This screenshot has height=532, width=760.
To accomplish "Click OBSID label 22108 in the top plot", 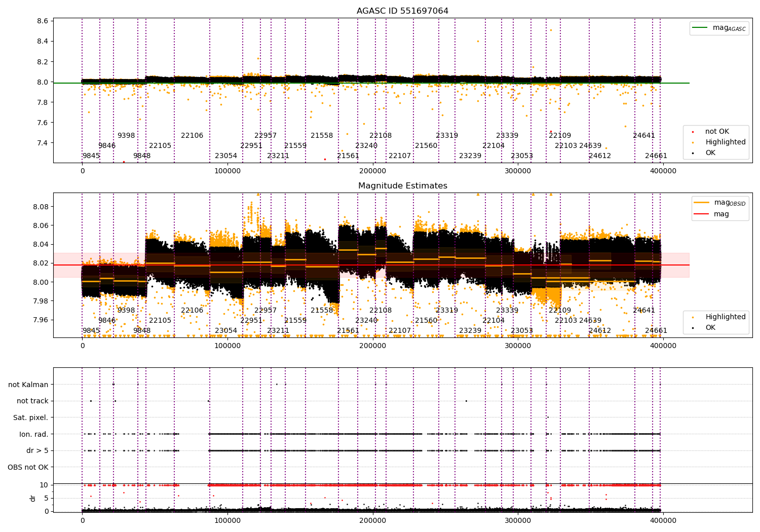I will tap(381, 135).
